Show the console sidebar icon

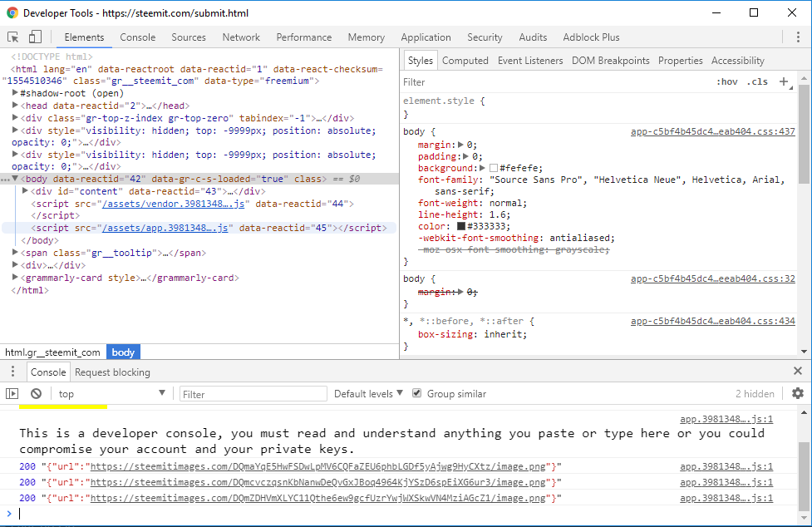tap(12, 394)
